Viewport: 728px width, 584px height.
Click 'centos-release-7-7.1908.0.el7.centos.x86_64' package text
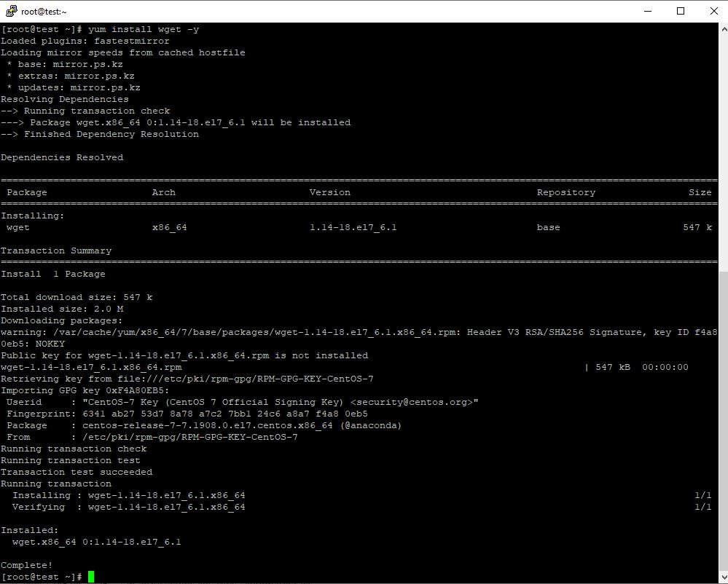pyautogui.click(x=208, y=425)
